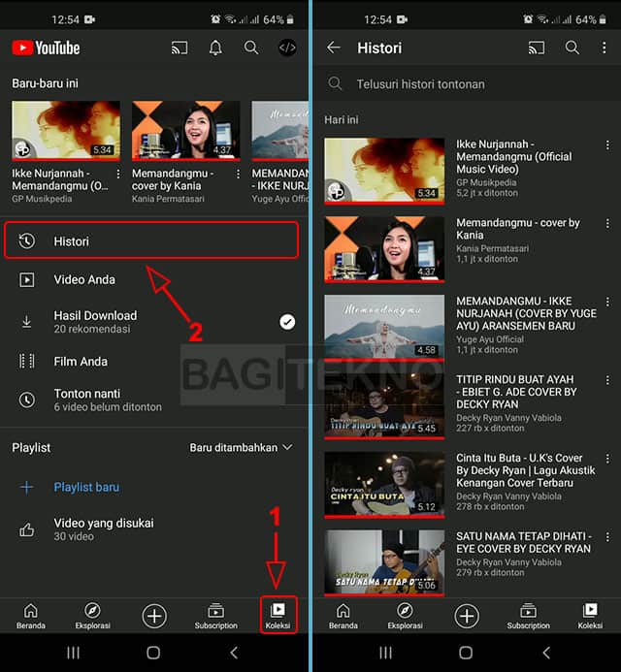Image resolution: width=621 pixels, height=672 pixels.
Task: Open overflow menu in Histori header
Action: 604,48
